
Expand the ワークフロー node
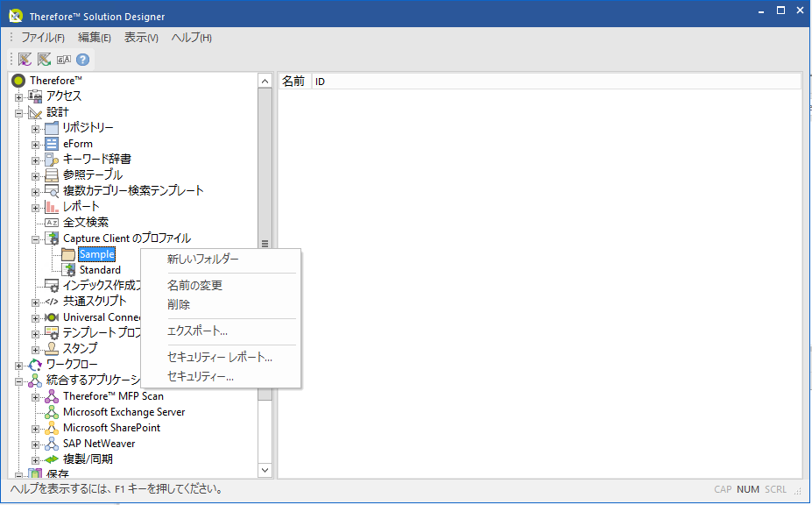point(18,366)
